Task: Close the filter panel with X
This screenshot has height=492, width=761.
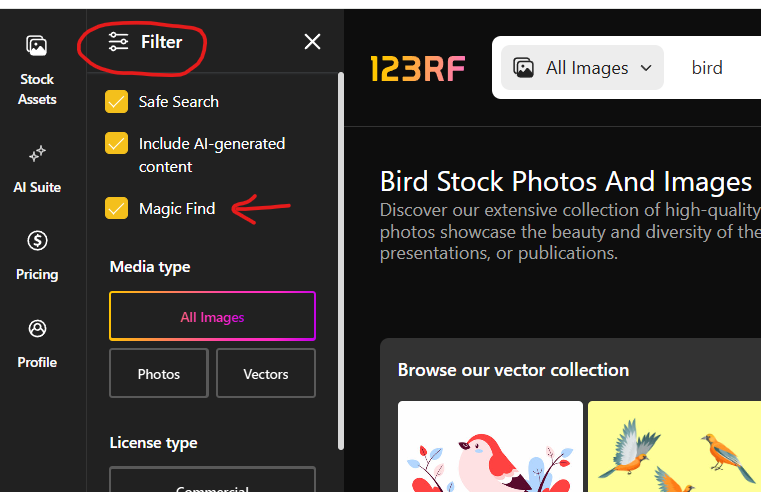Action: [x=313, y=42]
